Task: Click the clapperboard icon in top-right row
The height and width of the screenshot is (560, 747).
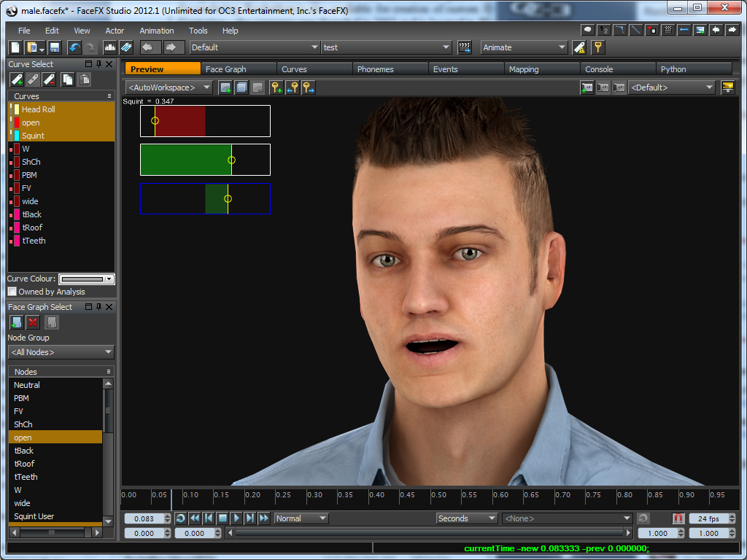Action: point(668,30)
